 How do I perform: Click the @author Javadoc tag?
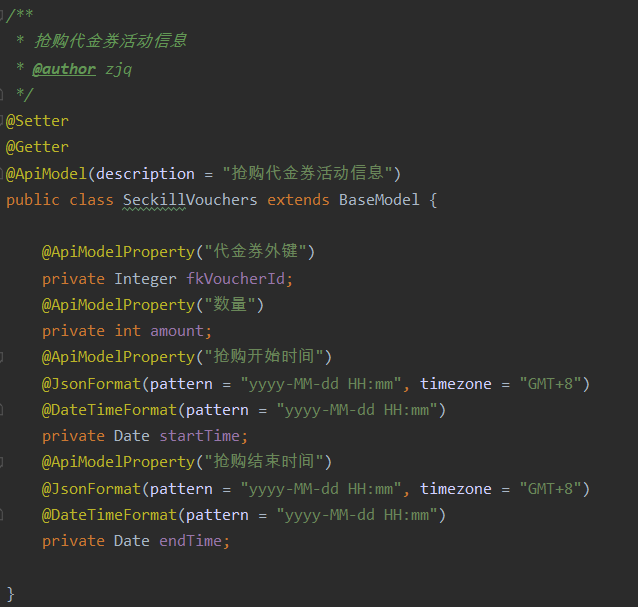(x=64, y=69)
